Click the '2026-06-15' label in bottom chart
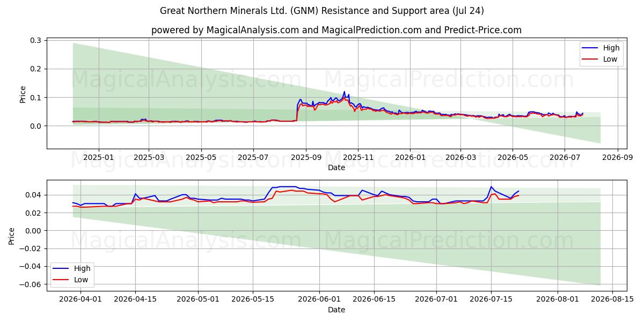 (x=374, y=300)
